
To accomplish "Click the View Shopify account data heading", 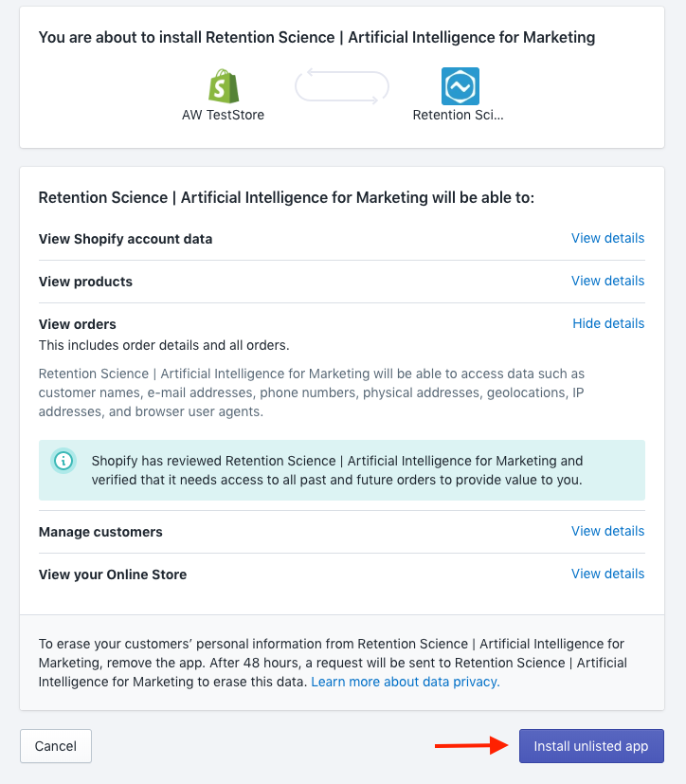I will [125, 239].
